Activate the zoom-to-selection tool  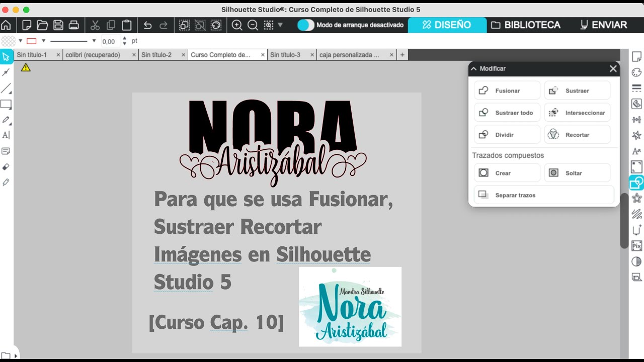pyautogui.click(x=269, y=25)
